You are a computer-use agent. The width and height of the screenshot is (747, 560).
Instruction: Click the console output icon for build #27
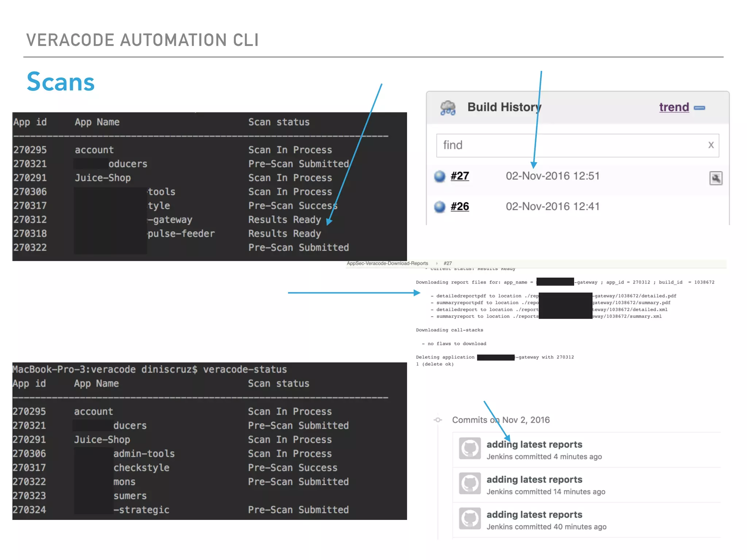click(716, 178)
